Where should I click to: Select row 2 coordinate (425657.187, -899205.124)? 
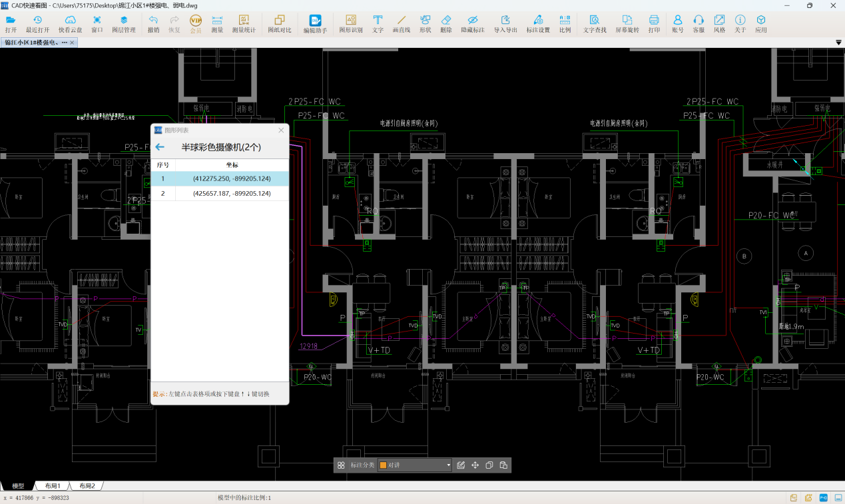pyautogui.click(x=220, y=193)
